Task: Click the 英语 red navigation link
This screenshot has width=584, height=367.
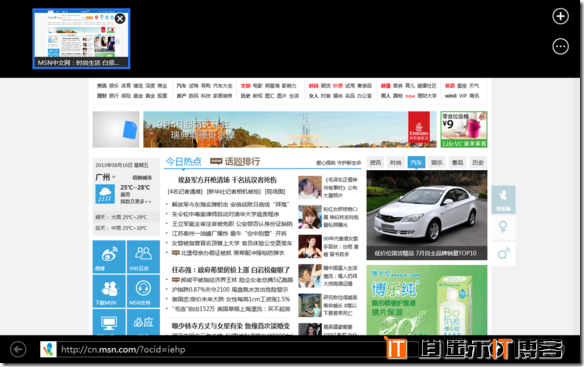Action: tap(450, 86)
